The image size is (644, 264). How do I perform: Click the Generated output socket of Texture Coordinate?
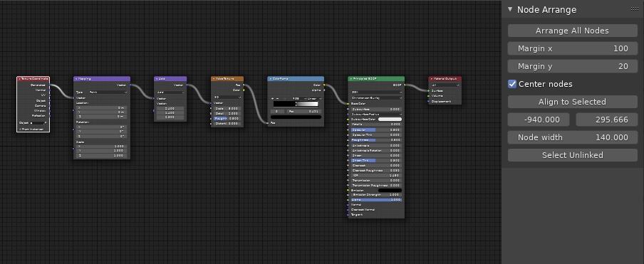tap(50, 85)
